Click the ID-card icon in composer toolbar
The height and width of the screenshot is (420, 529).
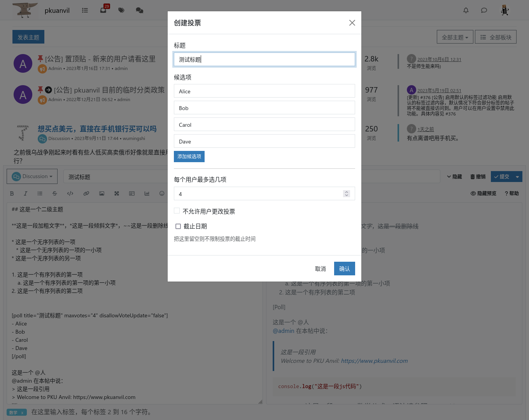[x=132, y=193]
